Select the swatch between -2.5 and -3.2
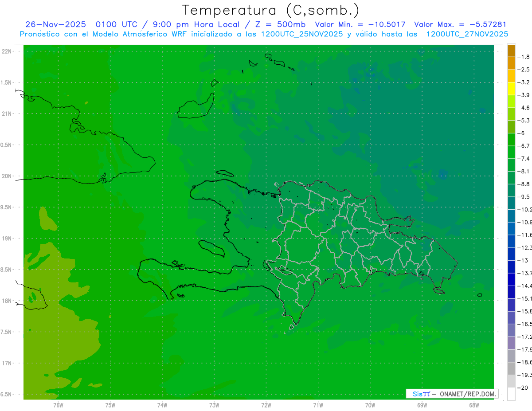 tap(511, 76)
